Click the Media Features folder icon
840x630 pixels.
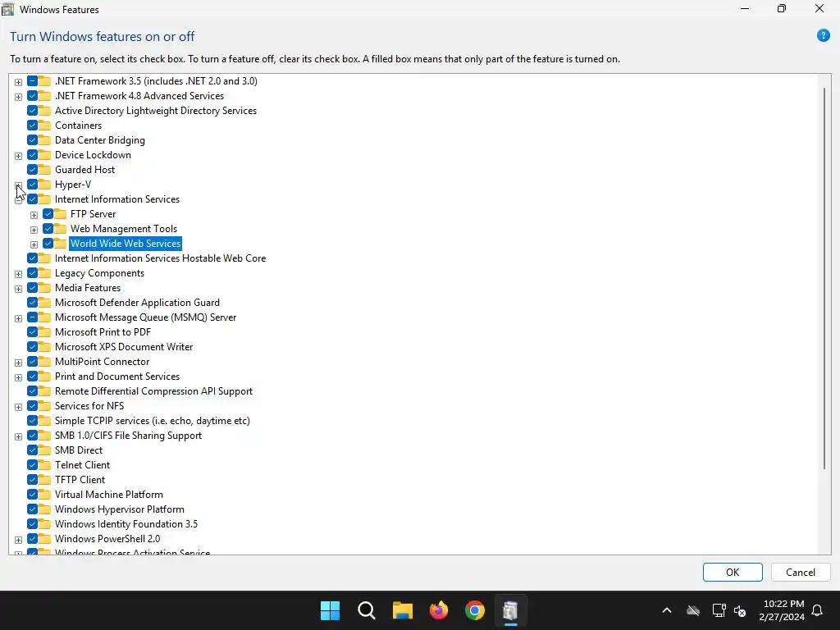(x=44, y=288)
